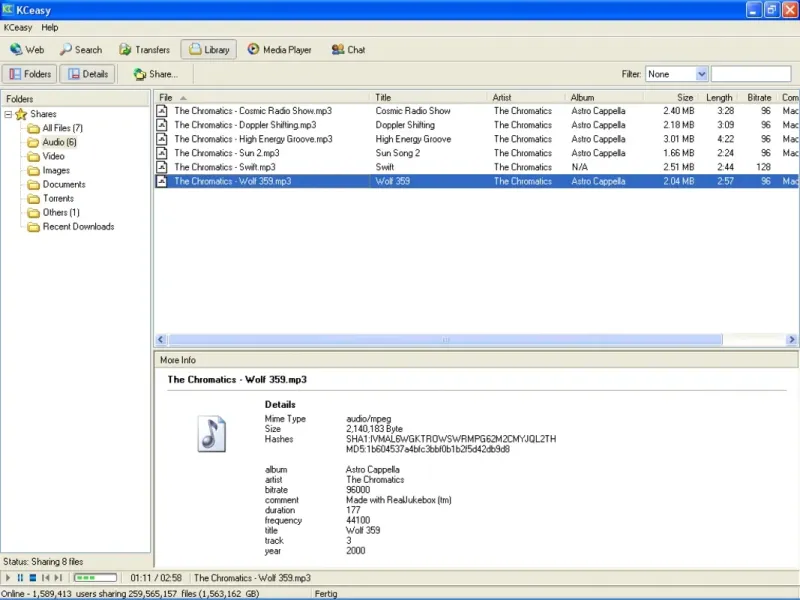Pause the current track
Screen dimensions: 800x600
point(20,578)
